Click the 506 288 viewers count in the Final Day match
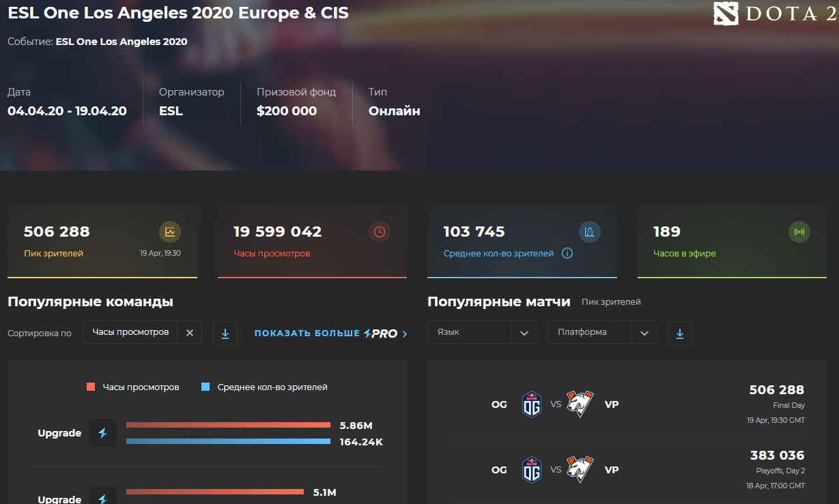839x504 pixels. 777,389
